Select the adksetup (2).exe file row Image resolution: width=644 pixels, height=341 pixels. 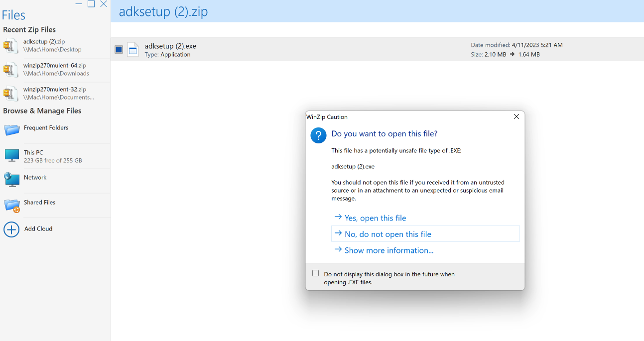[299, 49]
